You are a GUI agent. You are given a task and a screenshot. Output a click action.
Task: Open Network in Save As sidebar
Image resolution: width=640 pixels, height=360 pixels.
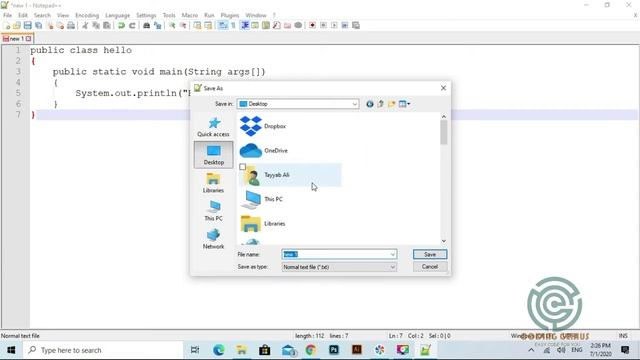pos(213,239)
